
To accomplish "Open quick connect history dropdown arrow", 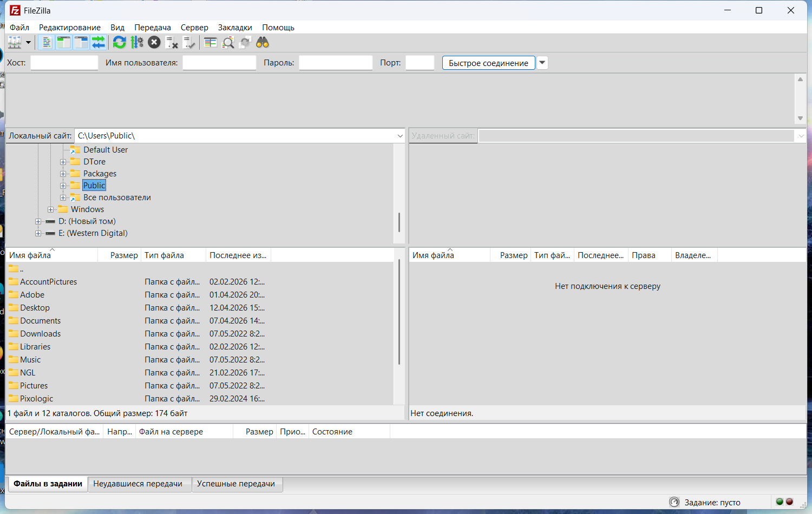I will pyautogui.click(x=542, y=63).
